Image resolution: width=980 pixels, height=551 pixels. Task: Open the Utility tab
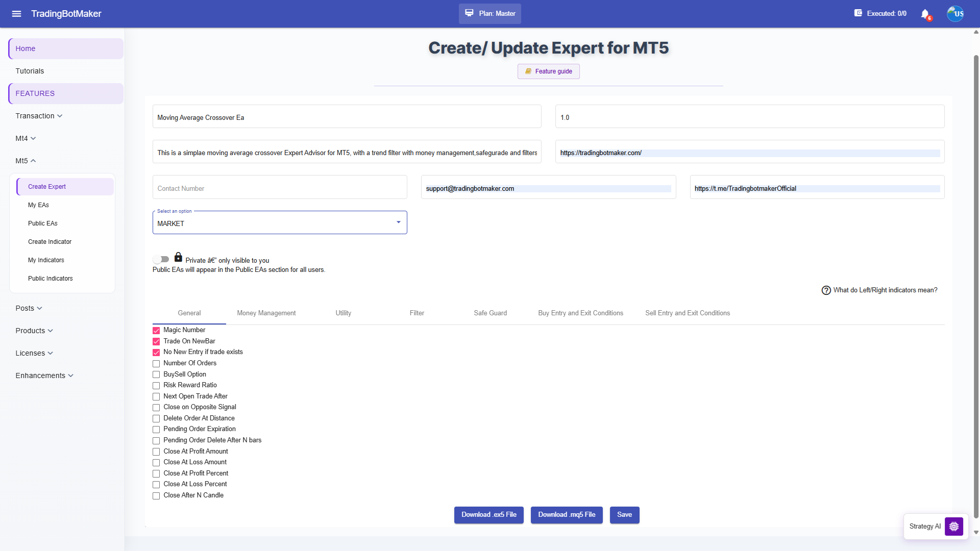[x=344, y=313]
